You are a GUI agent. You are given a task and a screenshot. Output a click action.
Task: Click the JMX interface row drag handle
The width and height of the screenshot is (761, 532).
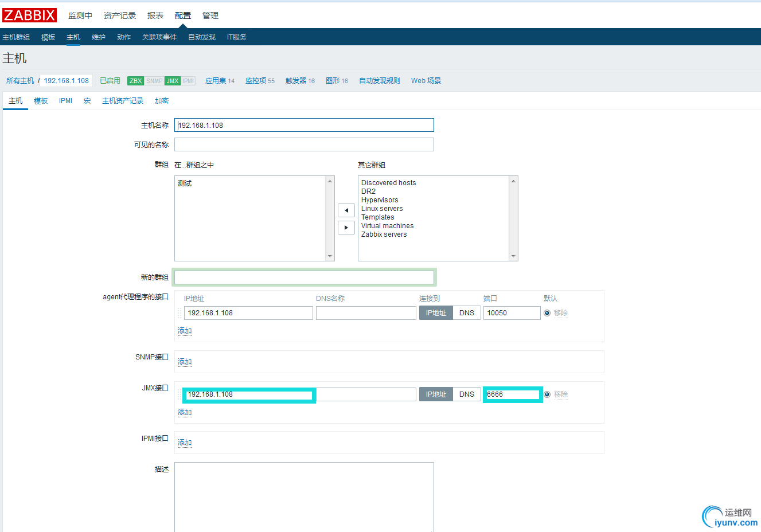(x=179, y=394)
